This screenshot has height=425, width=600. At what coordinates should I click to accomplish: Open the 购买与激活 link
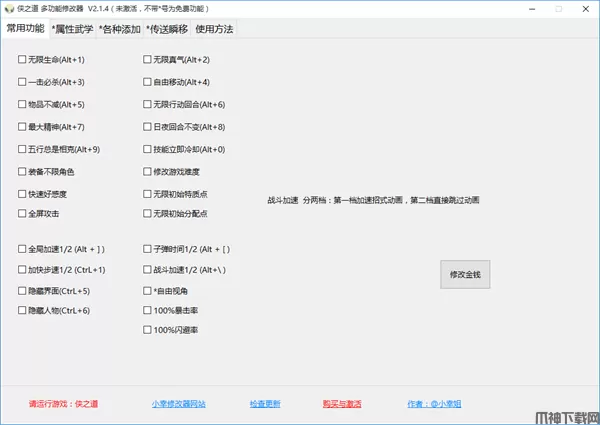(342, 404)
